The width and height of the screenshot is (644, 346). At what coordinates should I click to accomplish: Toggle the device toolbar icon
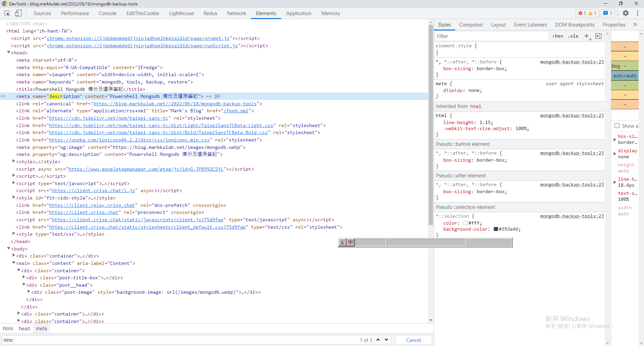click(x=18, y=13)
